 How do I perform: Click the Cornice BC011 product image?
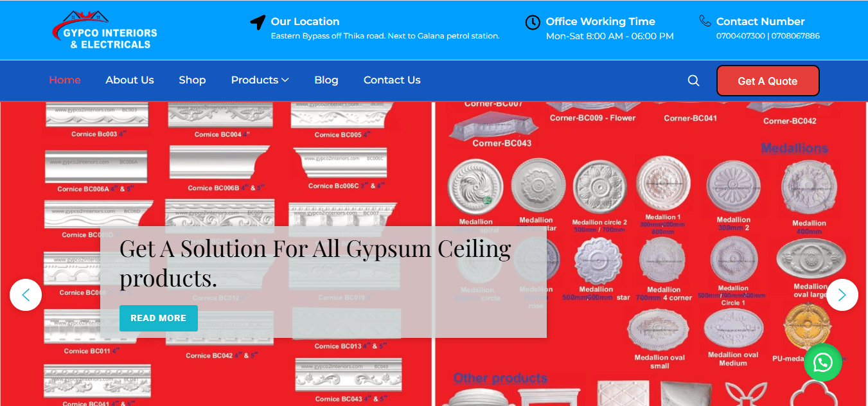(96, 328)
